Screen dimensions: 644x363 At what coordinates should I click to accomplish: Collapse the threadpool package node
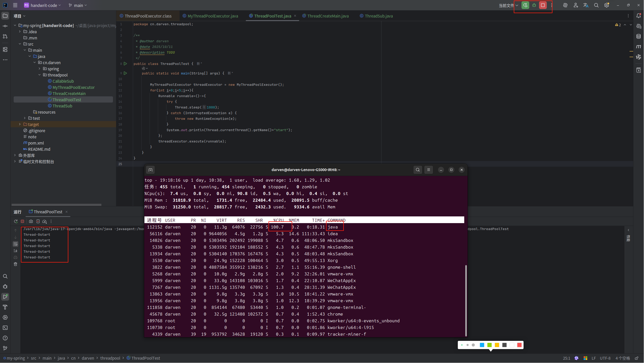[39, 75]
